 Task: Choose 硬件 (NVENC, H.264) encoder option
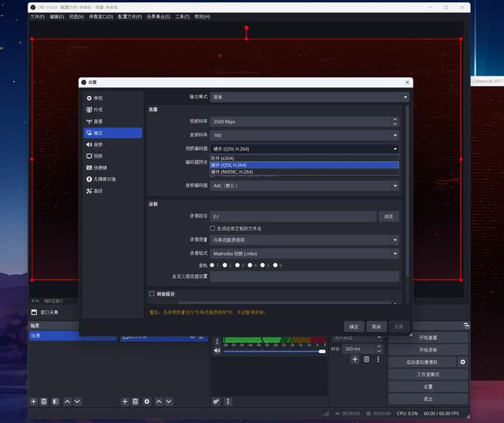[305, 172]
